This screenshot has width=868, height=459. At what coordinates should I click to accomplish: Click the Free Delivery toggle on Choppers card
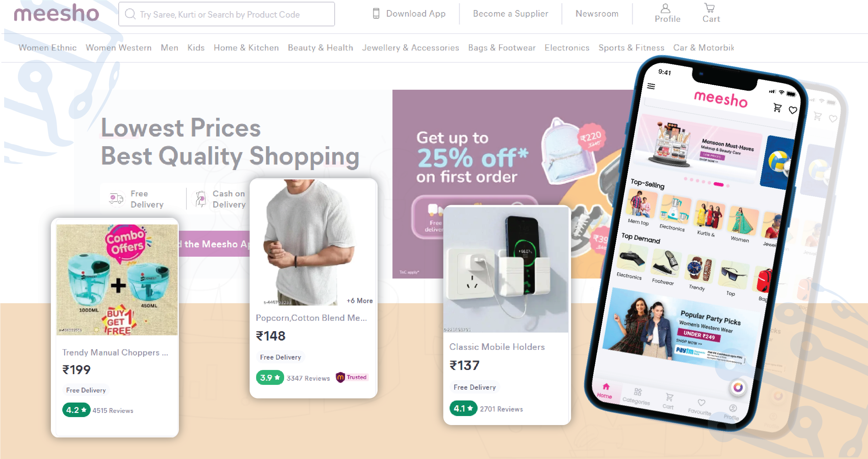tap(85, 390)
